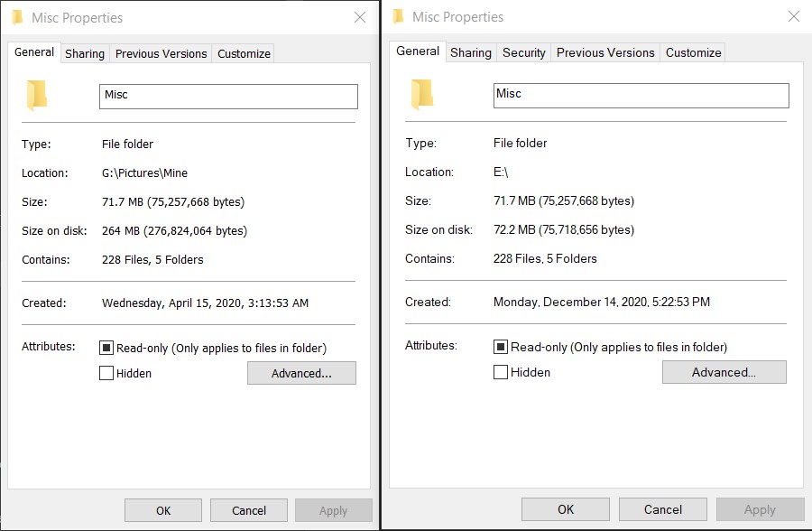This screenshot has width=812, height=531.
Task: Click size on disk 264 MB value
Action: (x=174, y=231)
